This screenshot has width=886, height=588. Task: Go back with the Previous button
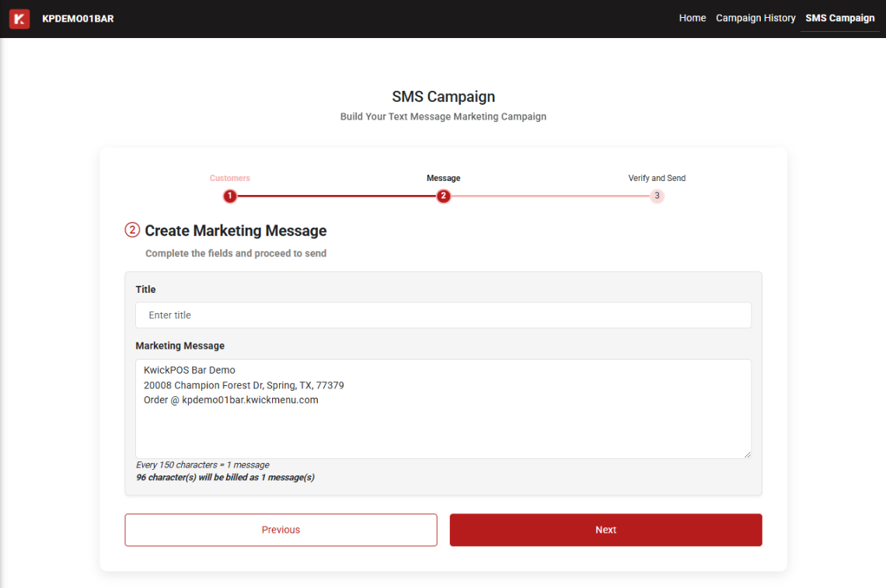tap(281, 530)
